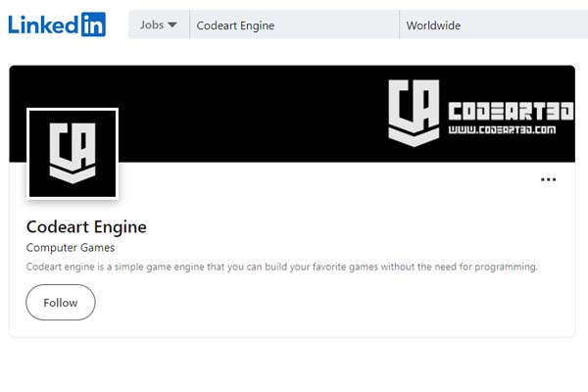Open the three-dot more options menu
The width and height of the screenshot is (588, 392).
coord(548,179)
